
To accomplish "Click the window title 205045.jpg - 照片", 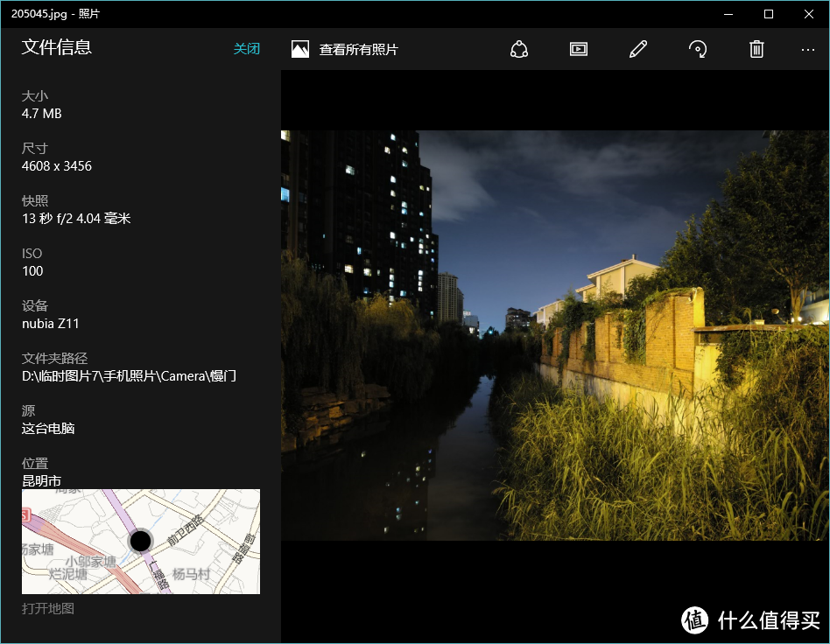I will (x=55, y=14).
